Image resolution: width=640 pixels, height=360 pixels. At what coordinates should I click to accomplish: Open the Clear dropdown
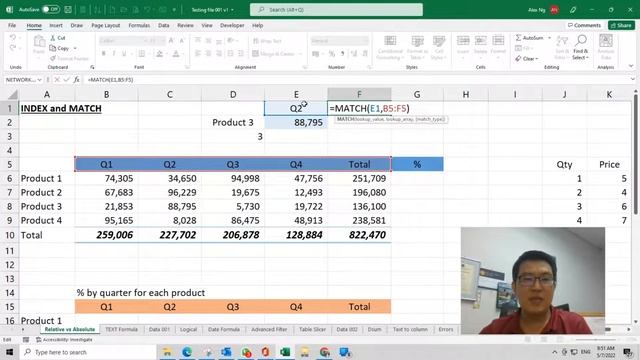(527, 59)
